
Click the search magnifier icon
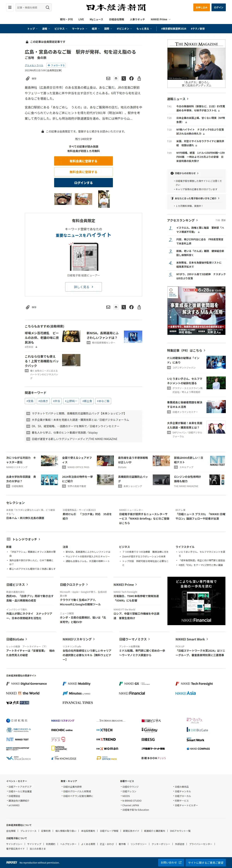pos(47,7)
